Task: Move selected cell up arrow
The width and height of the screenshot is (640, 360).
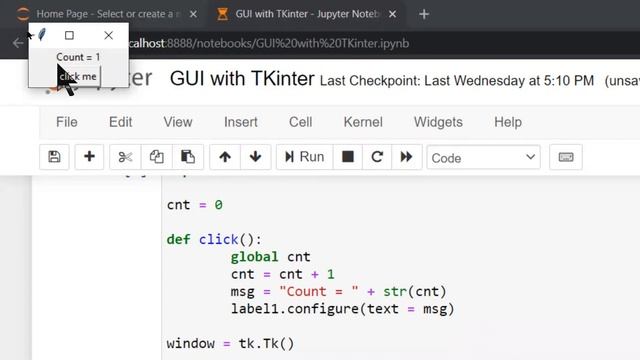Action: click(x=225, y=157)
